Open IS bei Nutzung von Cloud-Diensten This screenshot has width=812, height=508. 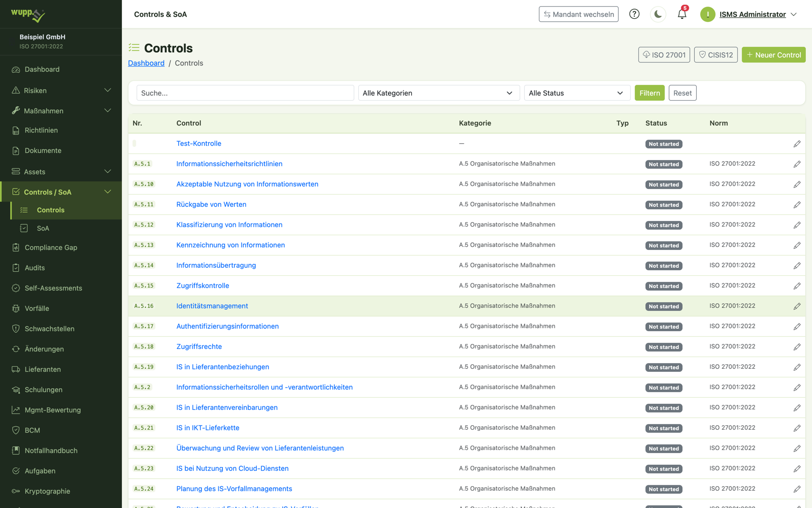coord(232,469)
